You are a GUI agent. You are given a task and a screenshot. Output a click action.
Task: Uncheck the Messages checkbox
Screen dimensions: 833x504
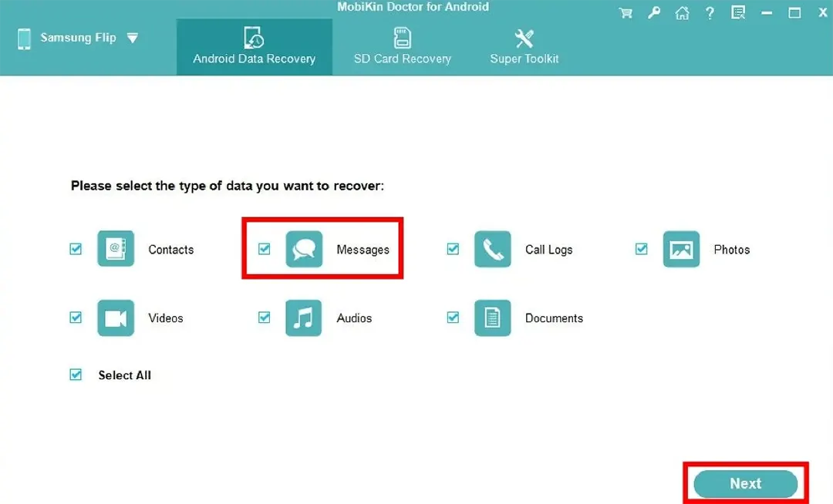(x=265, y=249)
